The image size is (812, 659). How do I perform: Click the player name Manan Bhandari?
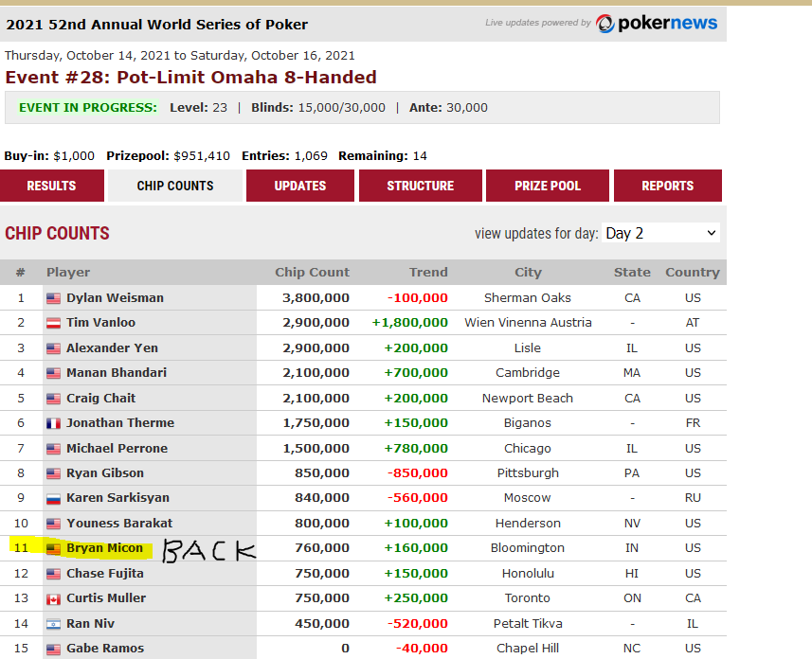click(117, 373)
